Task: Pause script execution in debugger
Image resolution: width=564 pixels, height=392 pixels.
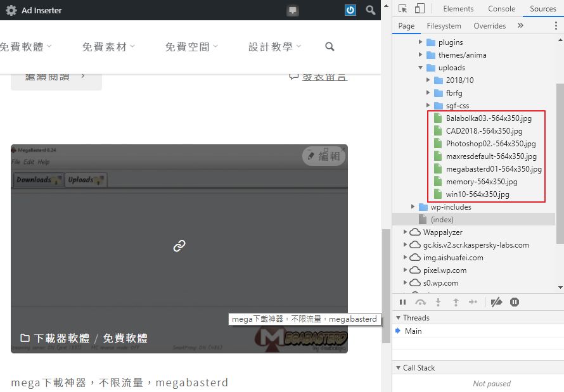Action: click(403, 303)
